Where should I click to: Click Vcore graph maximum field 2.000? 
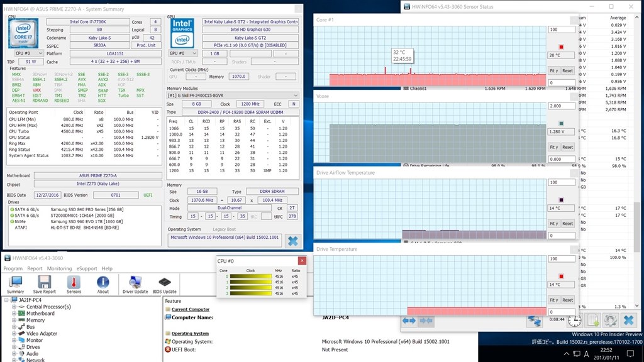(562, 106)
